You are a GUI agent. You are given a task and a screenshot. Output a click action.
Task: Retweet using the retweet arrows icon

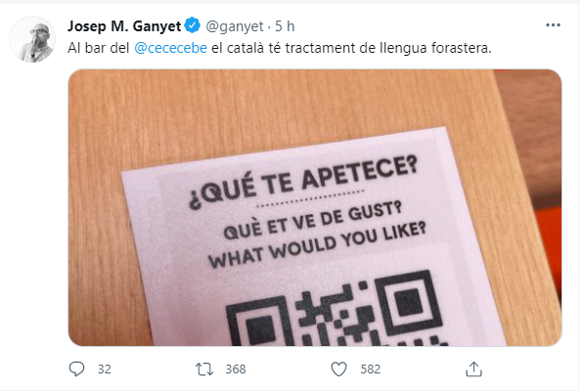204,370
